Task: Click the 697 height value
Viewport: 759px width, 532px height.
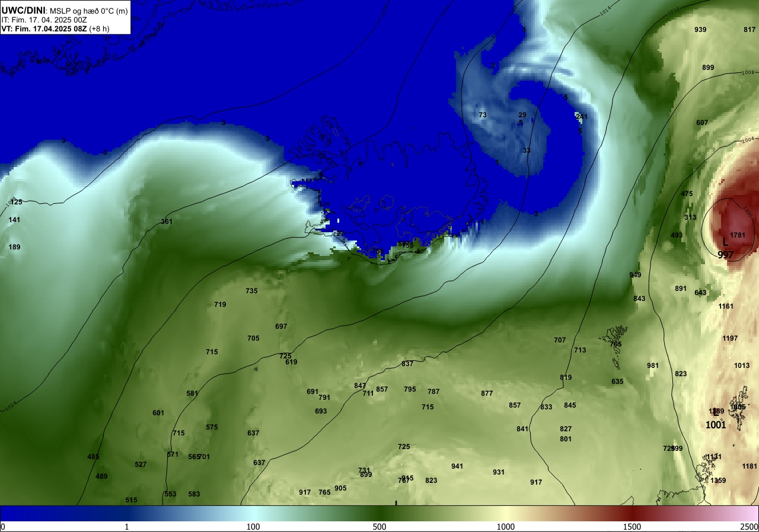Action: pyautogui.click(x=281, y=326)
